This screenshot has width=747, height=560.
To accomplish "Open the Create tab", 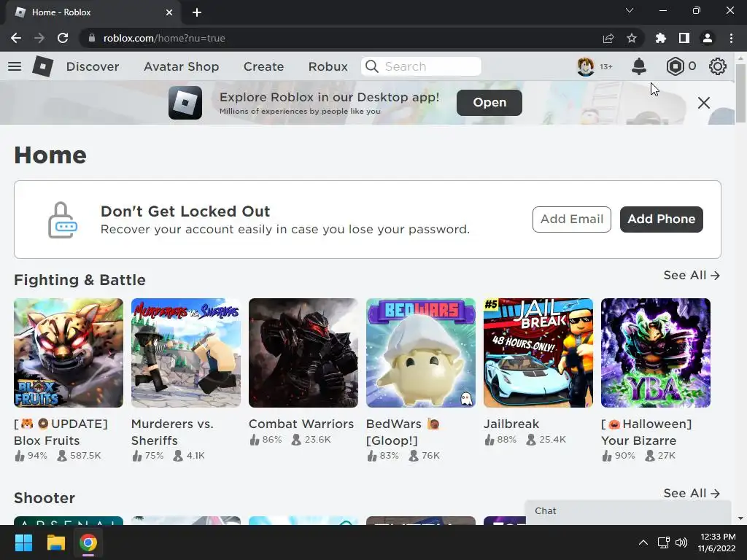I will pos(263,66).
